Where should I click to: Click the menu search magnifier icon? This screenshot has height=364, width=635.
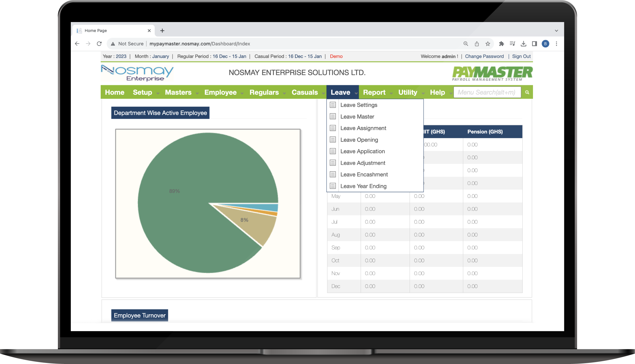click(x=527, y=92)
